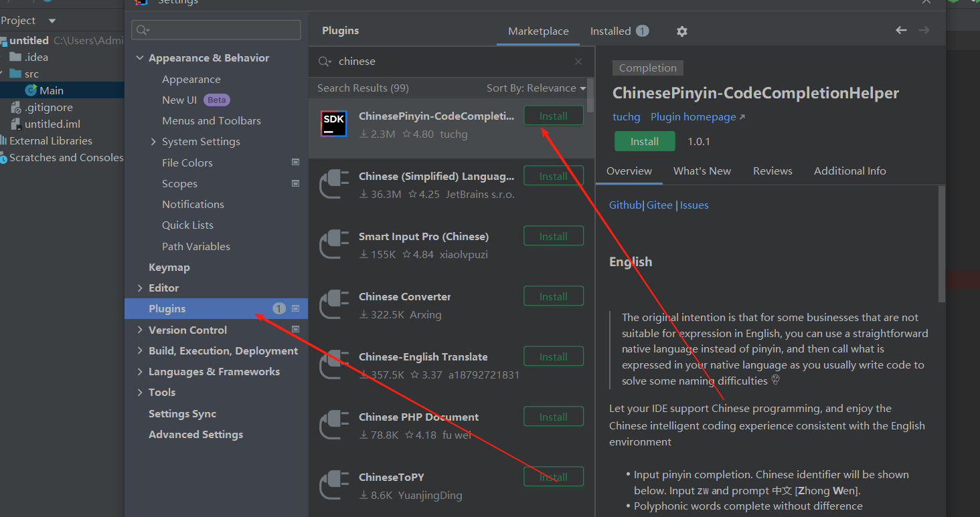Click the ChinesePinyin SDK plugin icon
The image size is (980, 517).
[x=333, y=124]
